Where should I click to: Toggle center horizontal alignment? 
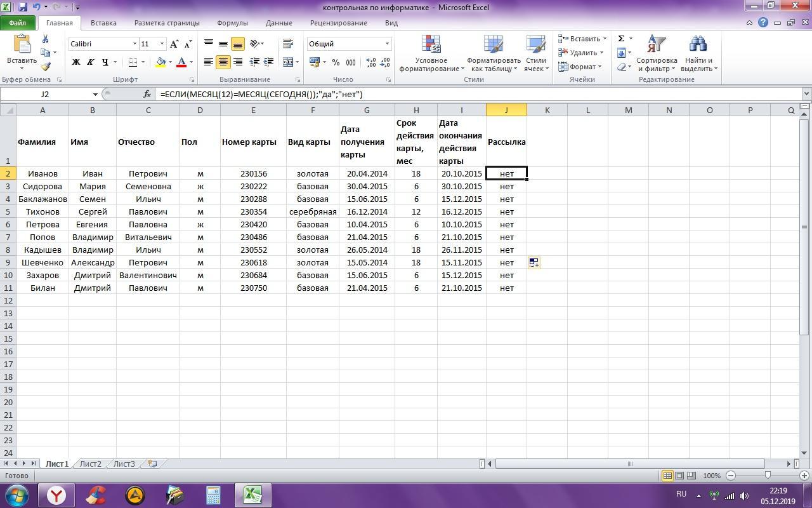coord(223,62)
